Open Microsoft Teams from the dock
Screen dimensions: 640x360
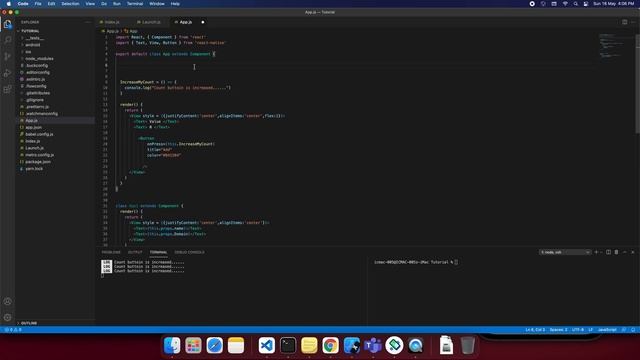click(373, 346)
